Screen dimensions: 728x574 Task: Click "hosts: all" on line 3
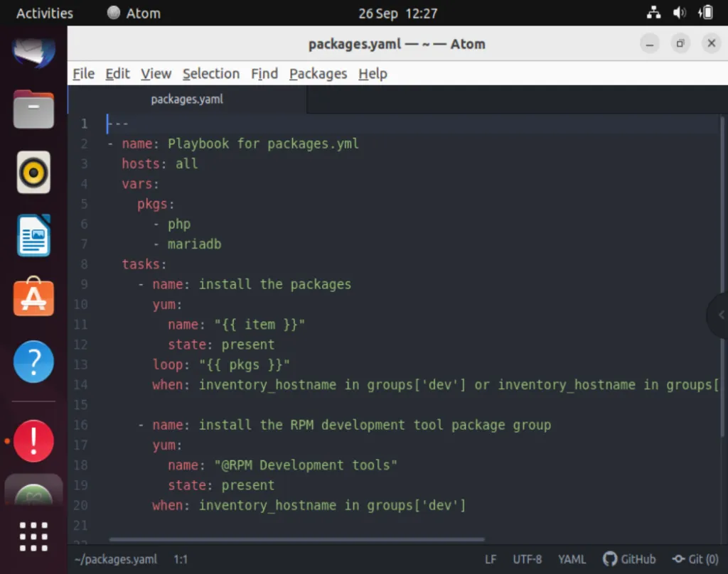click(160, 164)
